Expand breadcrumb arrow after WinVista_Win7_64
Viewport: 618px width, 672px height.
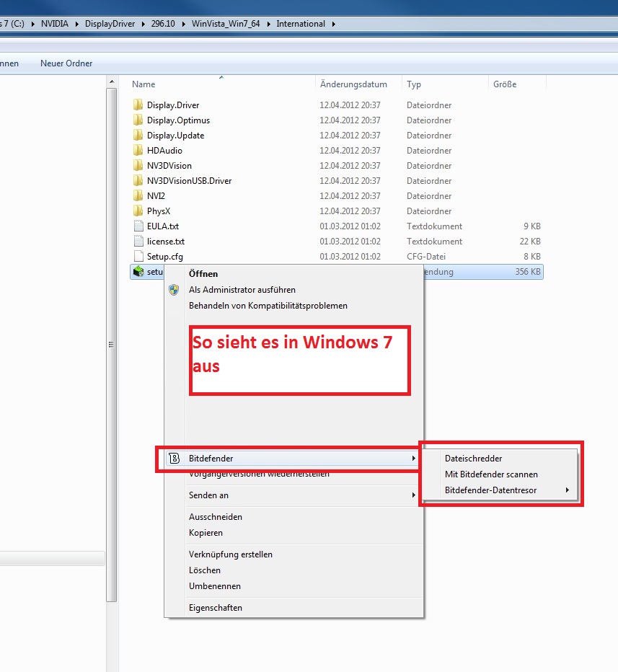(x=269, y=24)
